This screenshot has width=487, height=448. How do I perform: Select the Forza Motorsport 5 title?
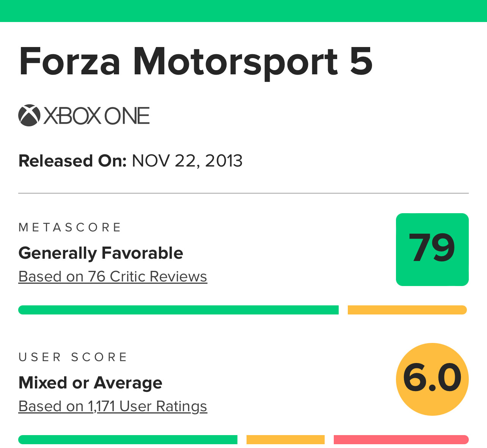pyautogui.click(x=196, y=61)
